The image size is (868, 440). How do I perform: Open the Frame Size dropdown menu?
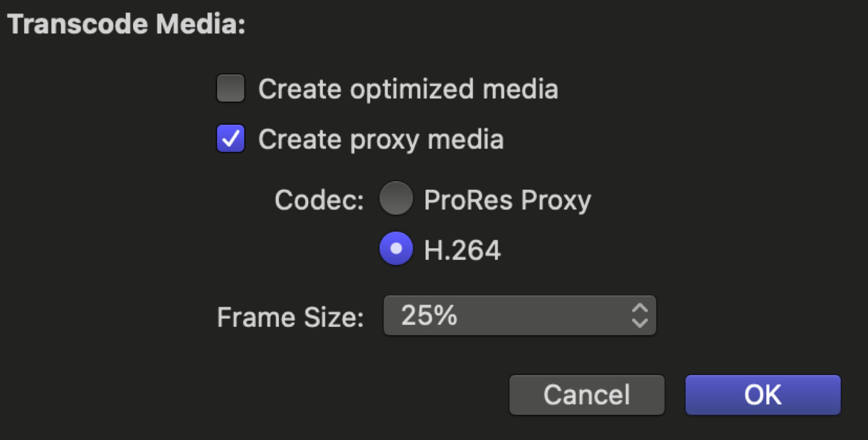(519, 316)
